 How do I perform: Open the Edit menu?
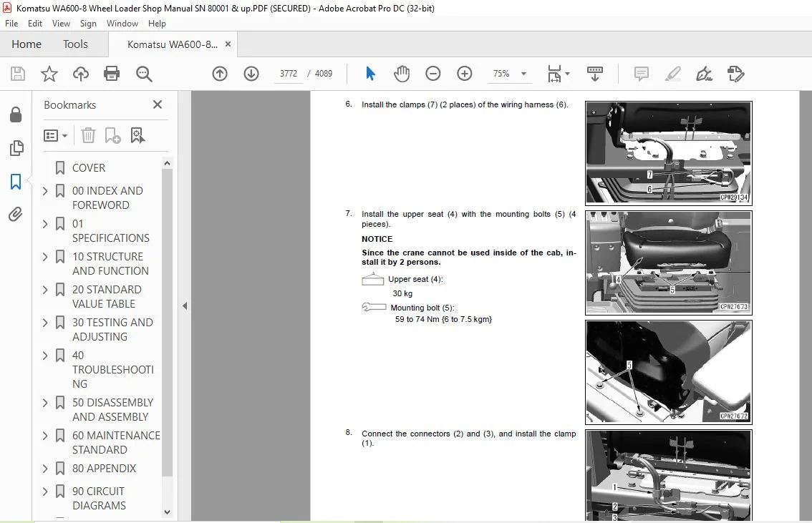pos(34,24)
